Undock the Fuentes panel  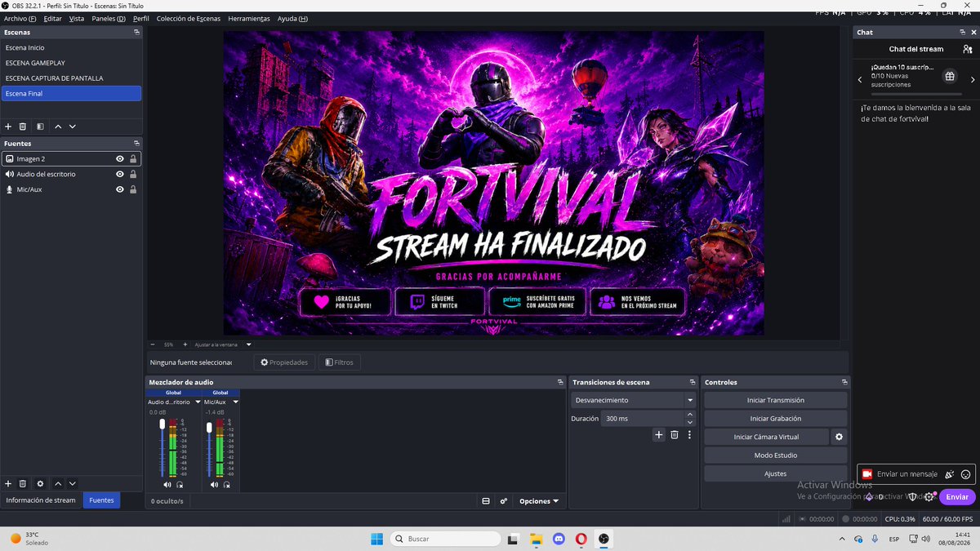coord(137,144)
